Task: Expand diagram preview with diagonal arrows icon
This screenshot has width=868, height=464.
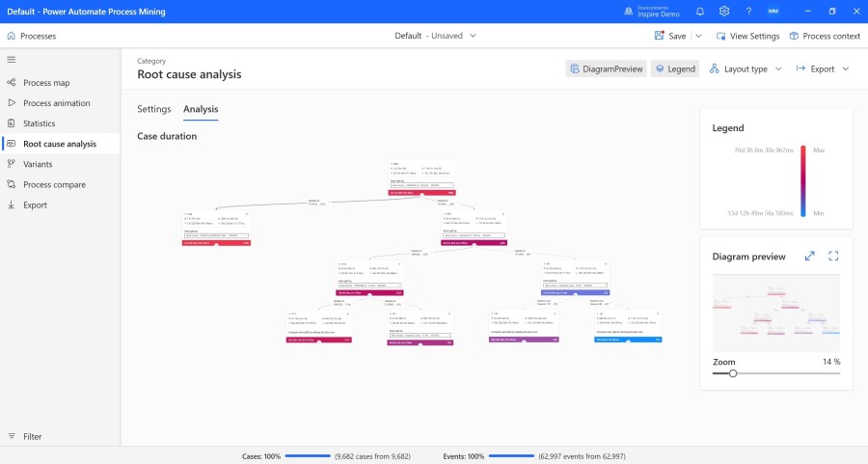Action: tap(810, 256)
